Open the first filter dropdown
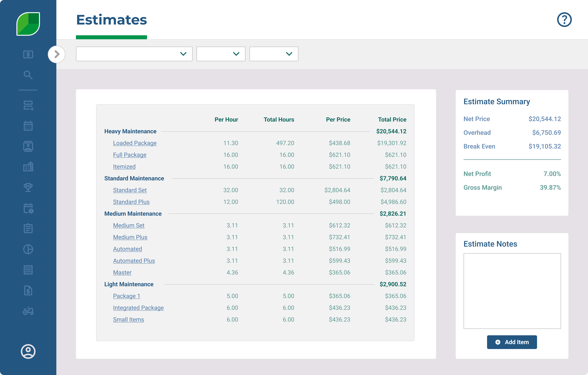The image size is (588, 375). pos(134,54)
